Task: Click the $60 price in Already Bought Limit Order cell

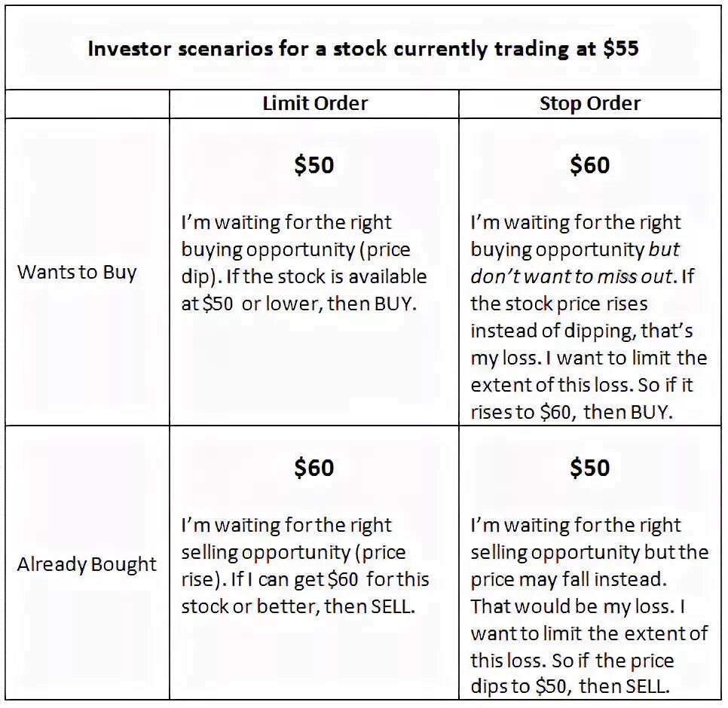Action: tap(314, 468)
